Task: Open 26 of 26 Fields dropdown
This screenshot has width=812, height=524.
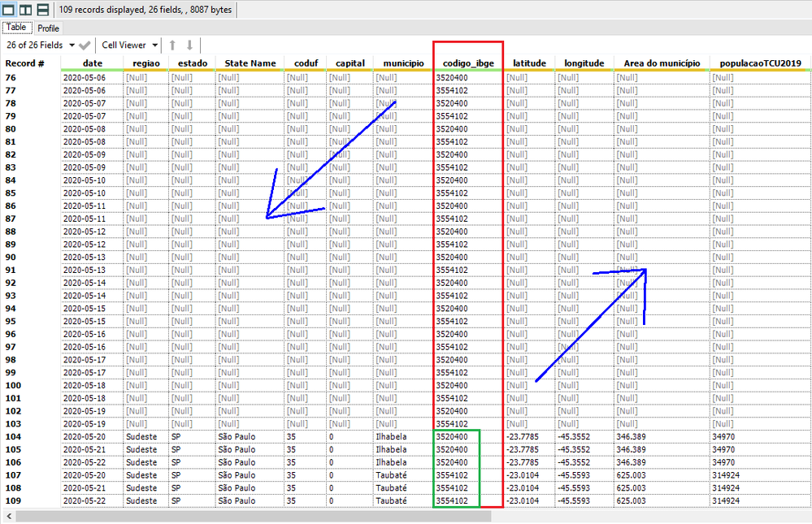Action: (x=41, y=45)
